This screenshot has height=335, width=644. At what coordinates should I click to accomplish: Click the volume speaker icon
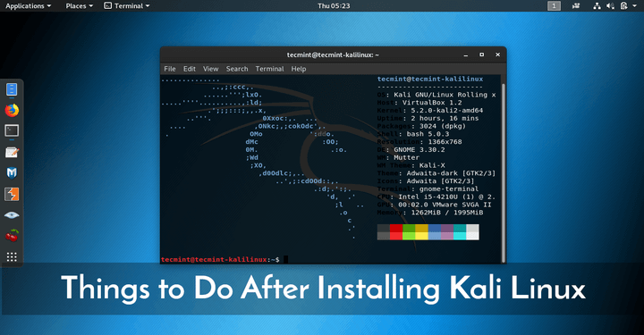[x=610, y=5]
